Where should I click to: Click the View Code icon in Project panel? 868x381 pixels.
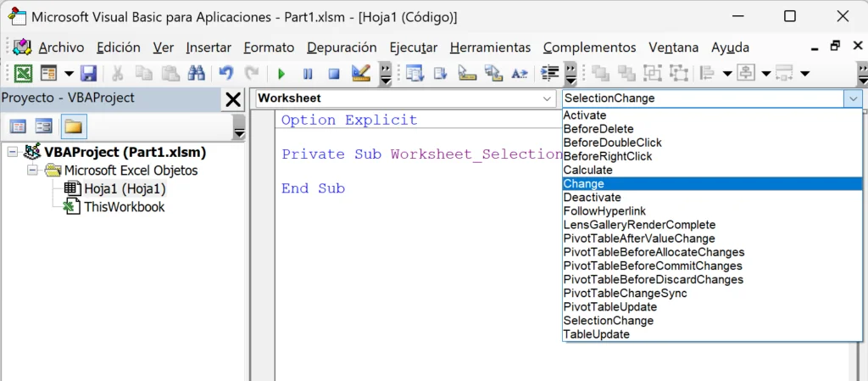coord(19,127)
